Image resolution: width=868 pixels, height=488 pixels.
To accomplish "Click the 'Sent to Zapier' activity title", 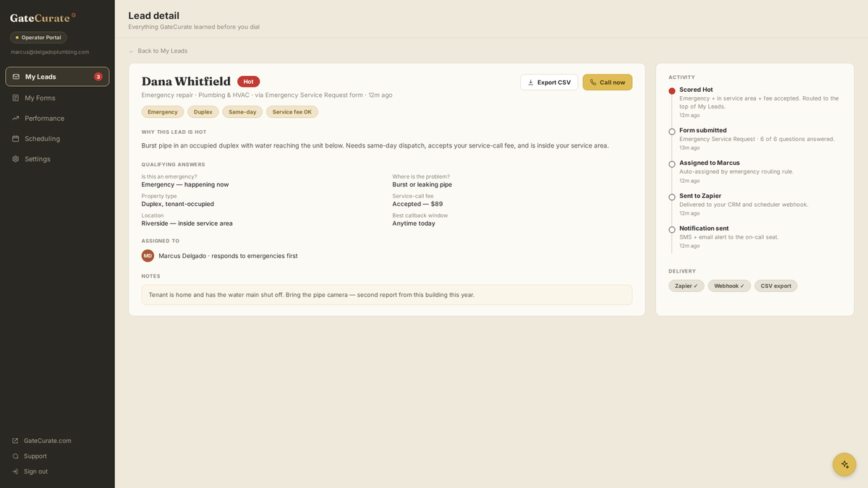I will (x=700, y=195).
